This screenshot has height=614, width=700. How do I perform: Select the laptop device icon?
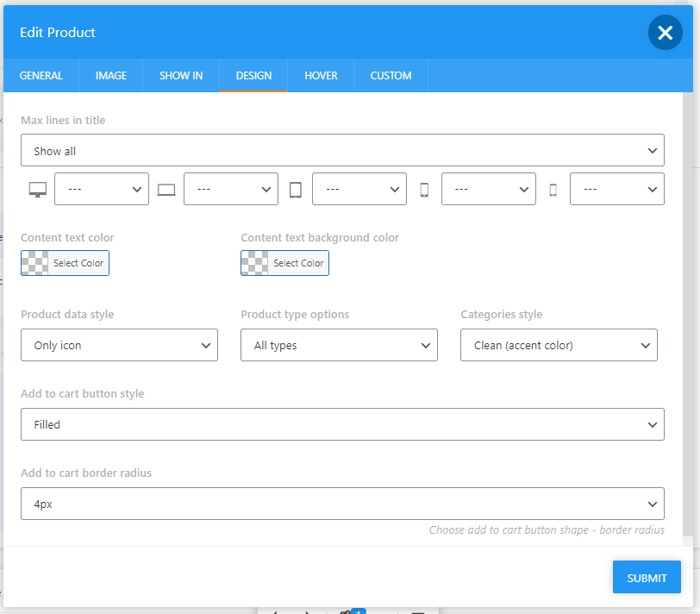coord(166,189)
